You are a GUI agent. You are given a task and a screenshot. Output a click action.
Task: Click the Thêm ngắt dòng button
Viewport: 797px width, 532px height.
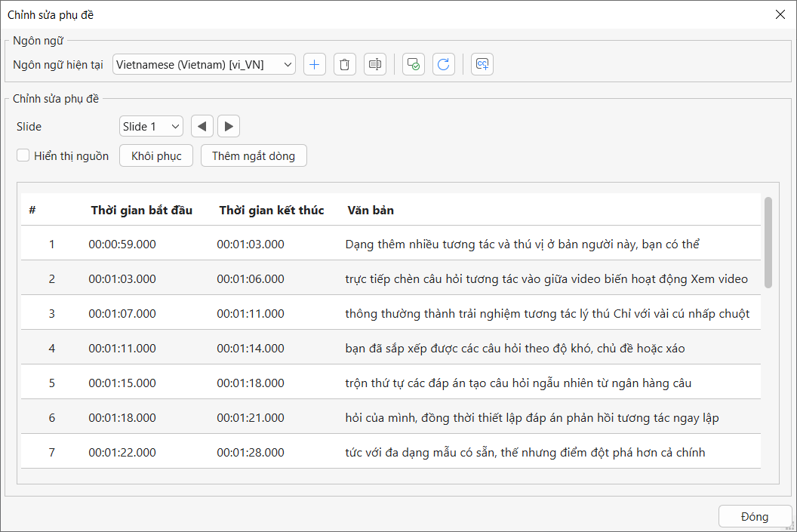click(x=254, y=156)
